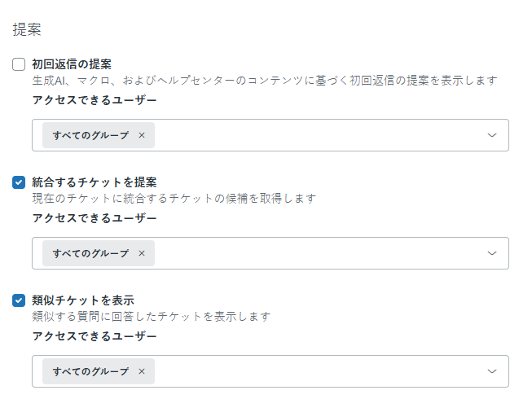Expand the access dropdown chevron under 類似チケットを表示
Viewport: 532px width, 399px height.
492,371
